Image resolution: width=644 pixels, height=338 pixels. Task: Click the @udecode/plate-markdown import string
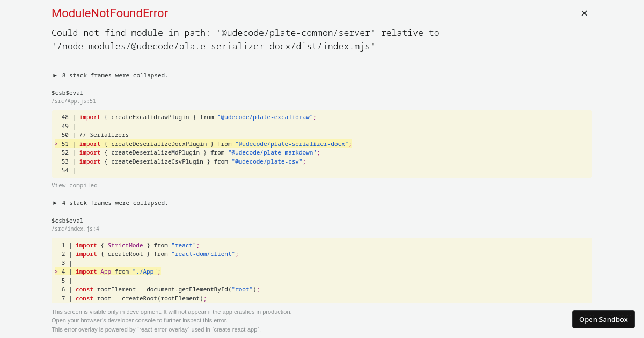point(272,152)
